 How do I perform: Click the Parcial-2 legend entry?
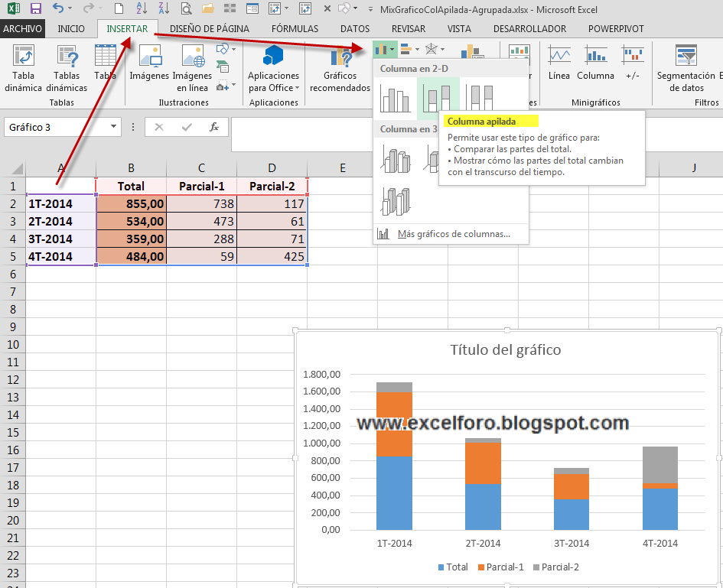point(556,567)
